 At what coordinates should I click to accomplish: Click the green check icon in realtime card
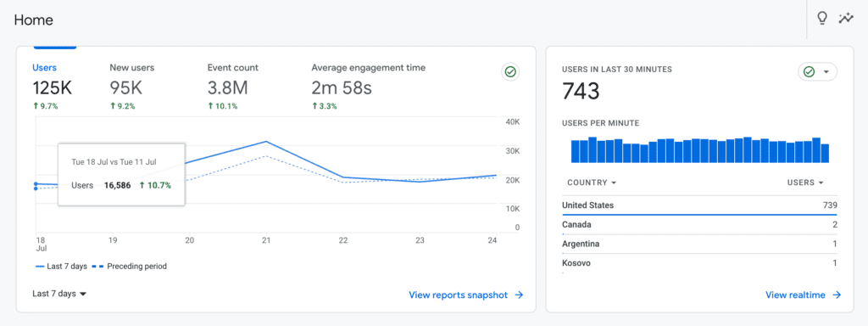(809, 72)
